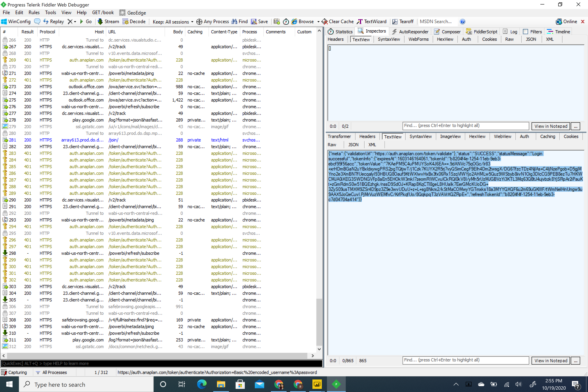Open Microsoft Edge from the taskbar
Viewport: 588px width, 392px height.
click(x=201, y=384)
